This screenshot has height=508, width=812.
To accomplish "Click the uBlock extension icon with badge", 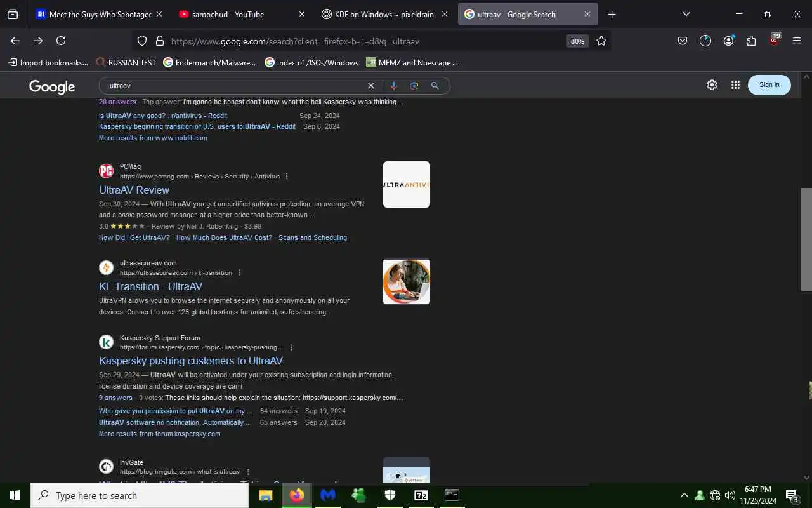I will coord(774,39).
